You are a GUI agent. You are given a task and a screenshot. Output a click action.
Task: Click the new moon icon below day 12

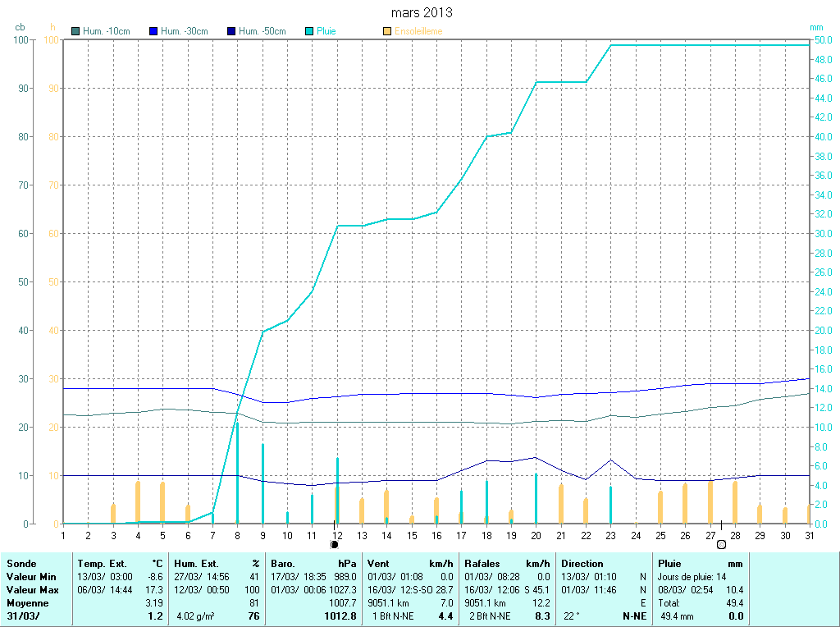[x=335, y=544]
